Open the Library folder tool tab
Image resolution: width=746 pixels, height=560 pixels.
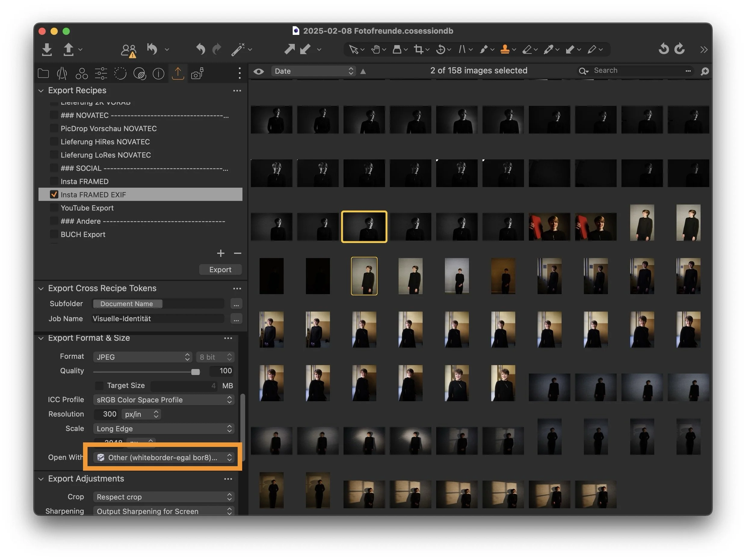[x=43, y=73]
